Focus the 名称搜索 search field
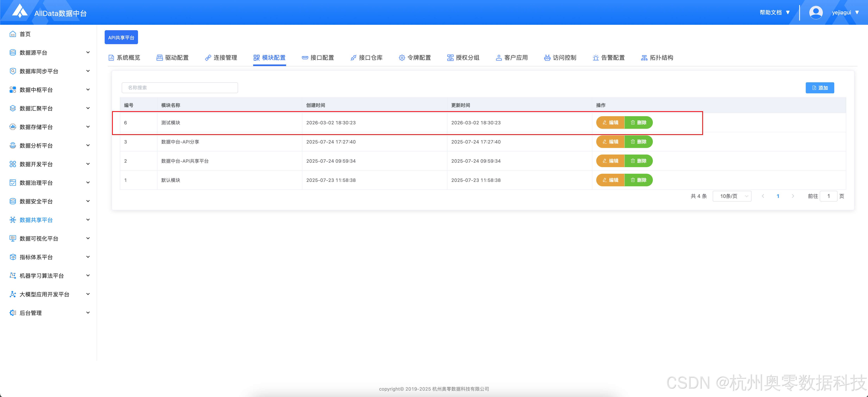868x397 pixels. click(180, 88)
